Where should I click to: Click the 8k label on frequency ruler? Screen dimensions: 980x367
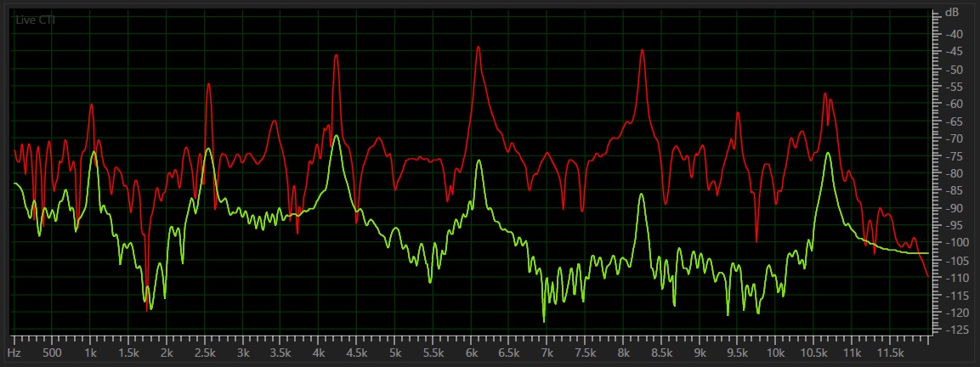point(623,352)
